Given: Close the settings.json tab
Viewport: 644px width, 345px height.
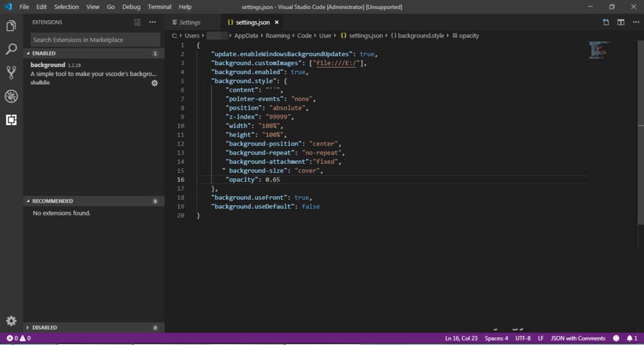Looking at the screenshot, I should [277, 23].
